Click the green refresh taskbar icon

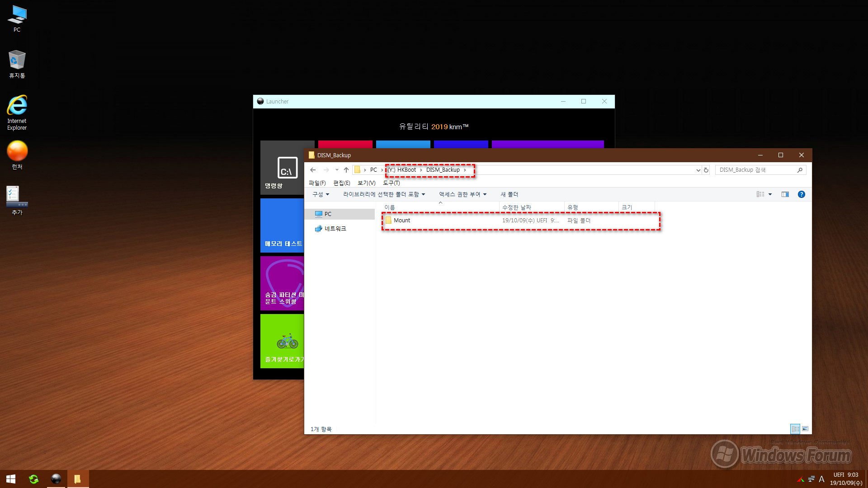coord(34,479)
